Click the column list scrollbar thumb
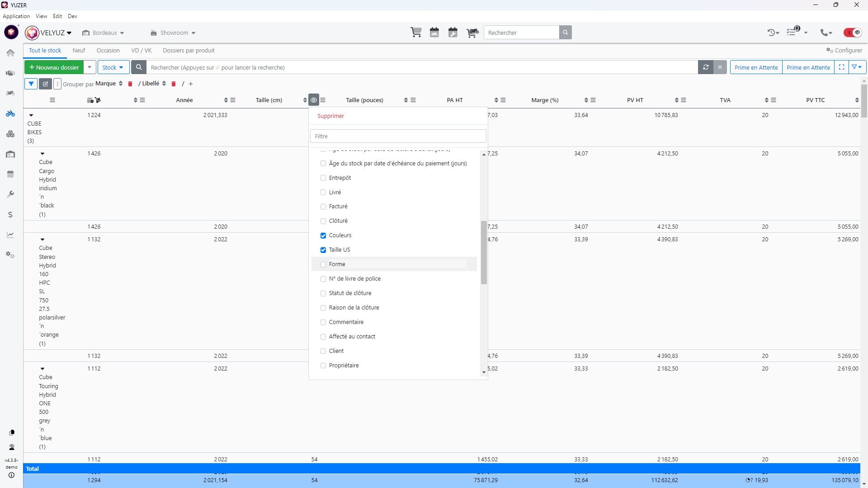The image size is (868, 488). click(x=484, y=252)
